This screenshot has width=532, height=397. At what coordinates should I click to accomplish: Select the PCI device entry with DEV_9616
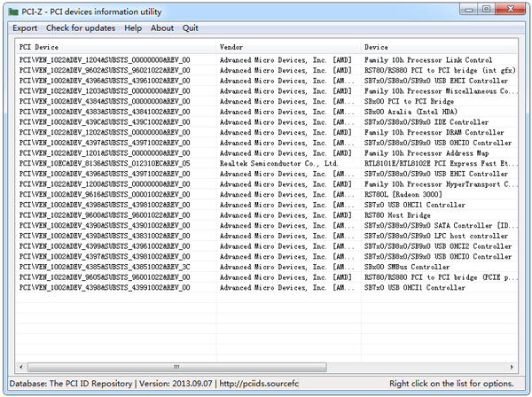point(105,194)
